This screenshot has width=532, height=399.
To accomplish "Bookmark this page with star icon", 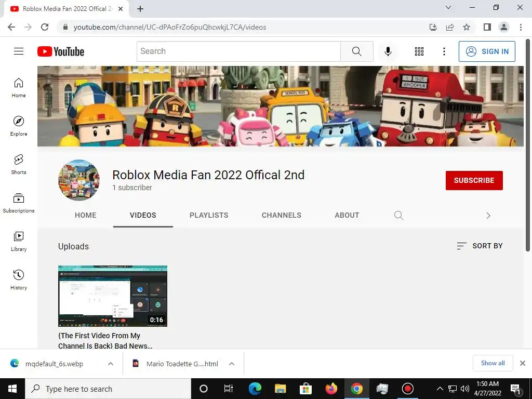I will [x=467, y=27].
